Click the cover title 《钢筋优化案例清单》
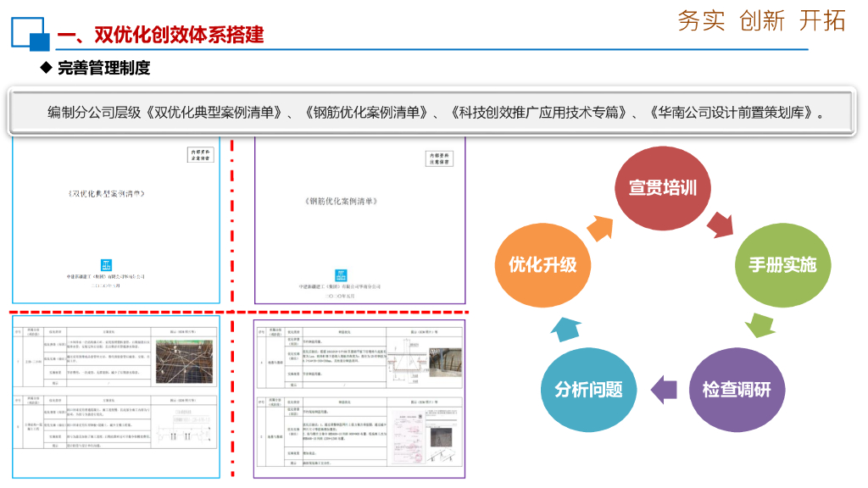 (341, 202)
